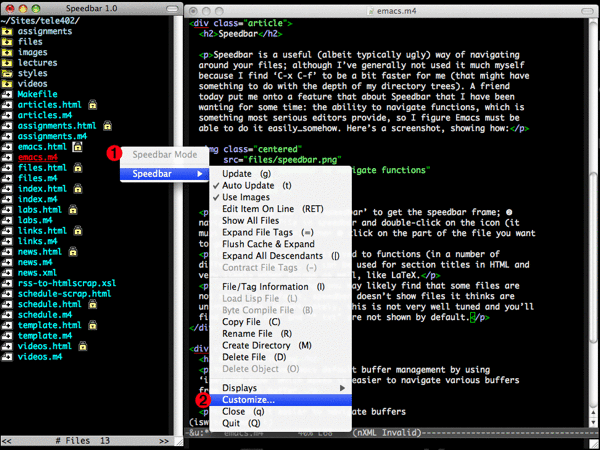Viewport: 600px width, 450px height.
Task: Click the lock icon next to news.html
Action: tap(73, 252)
